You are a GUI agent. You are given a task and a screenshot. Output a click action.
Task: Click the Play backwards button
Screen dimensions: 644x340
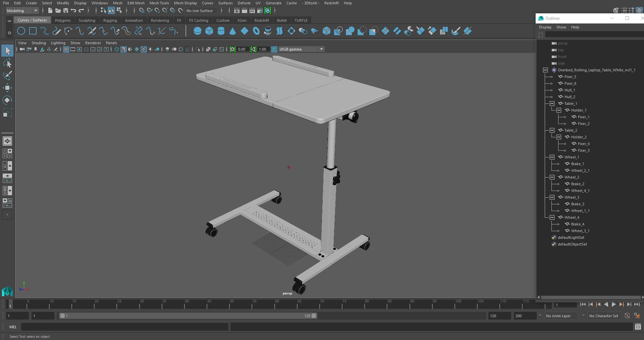click(606, 304)
